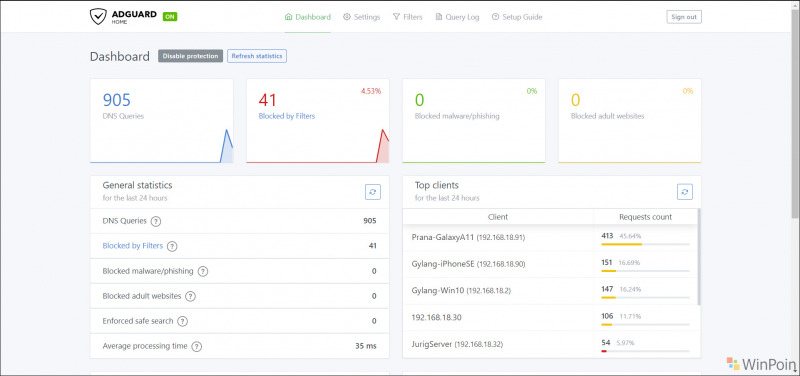The height and width of the screenshot is (376, 800).
Task: Open help icon beside DNS Queries
Action: [x=156, y=221]
